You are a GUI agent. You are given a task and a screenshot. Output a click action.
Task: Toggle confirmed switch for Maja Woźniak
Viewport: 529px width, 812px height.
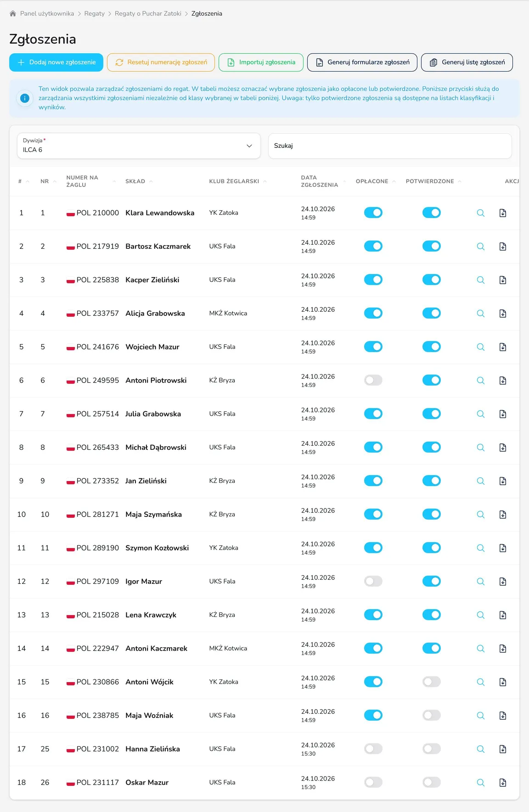[432, 715]
